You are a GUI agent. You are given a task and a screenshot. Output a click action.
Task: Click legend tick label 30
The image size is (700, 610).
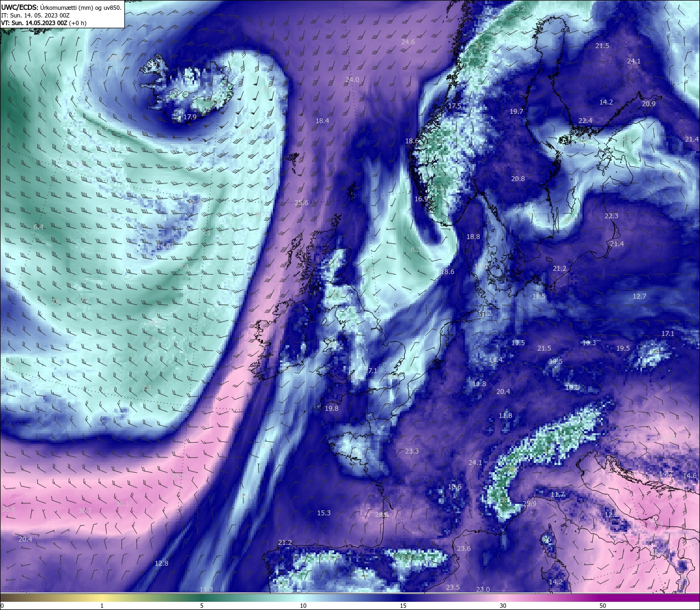click(x=503, y=606)
